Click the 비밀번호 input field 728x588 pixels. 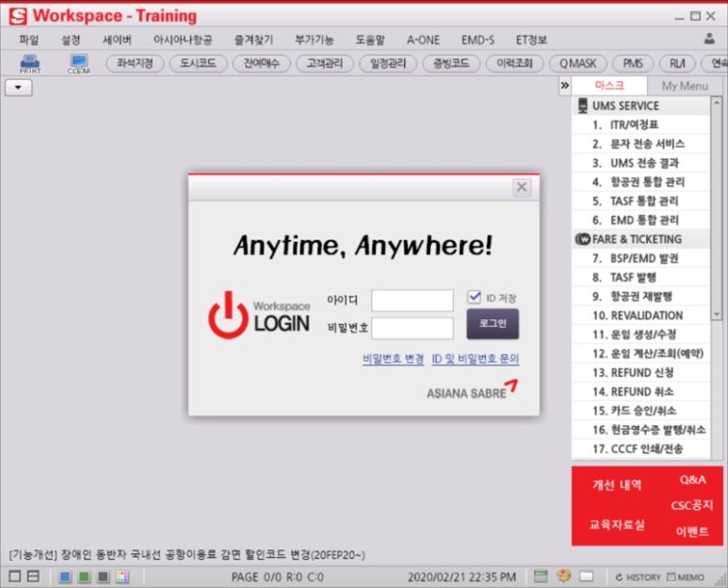[413, 328]
